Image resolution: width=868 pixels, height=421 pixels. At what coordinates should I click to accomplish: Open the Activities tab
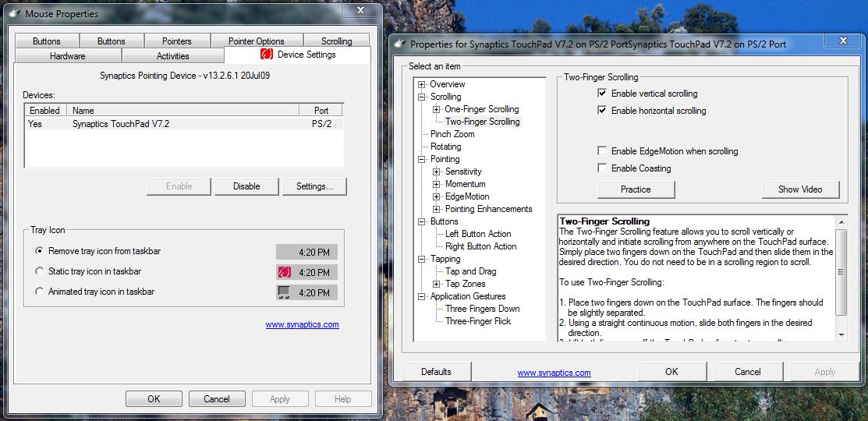point(172,56)
